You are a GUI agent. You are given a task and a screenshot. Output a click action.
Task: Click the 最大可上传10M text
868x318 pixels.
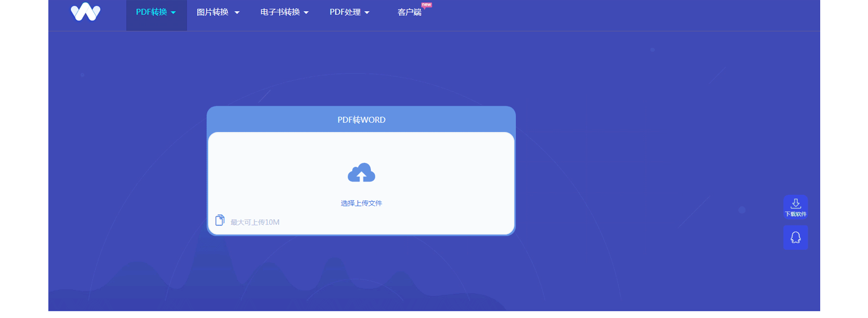click(x=255, y=222)
